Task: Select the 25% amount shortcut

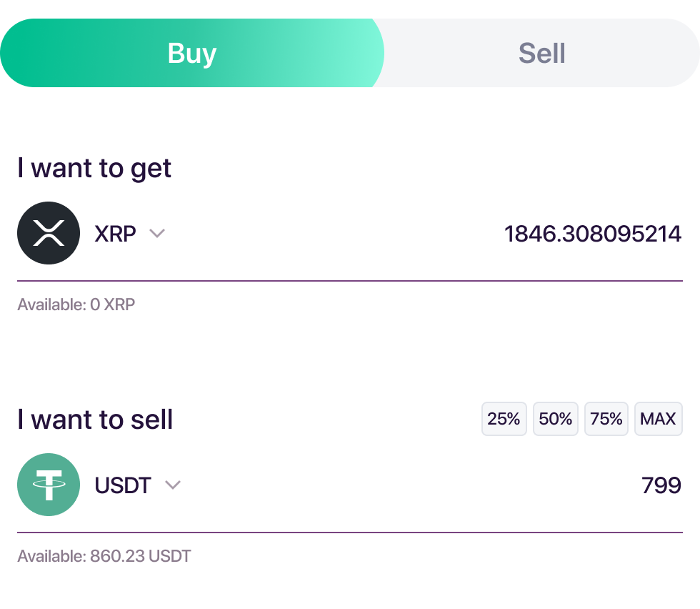Action: (x=504, y=419)
